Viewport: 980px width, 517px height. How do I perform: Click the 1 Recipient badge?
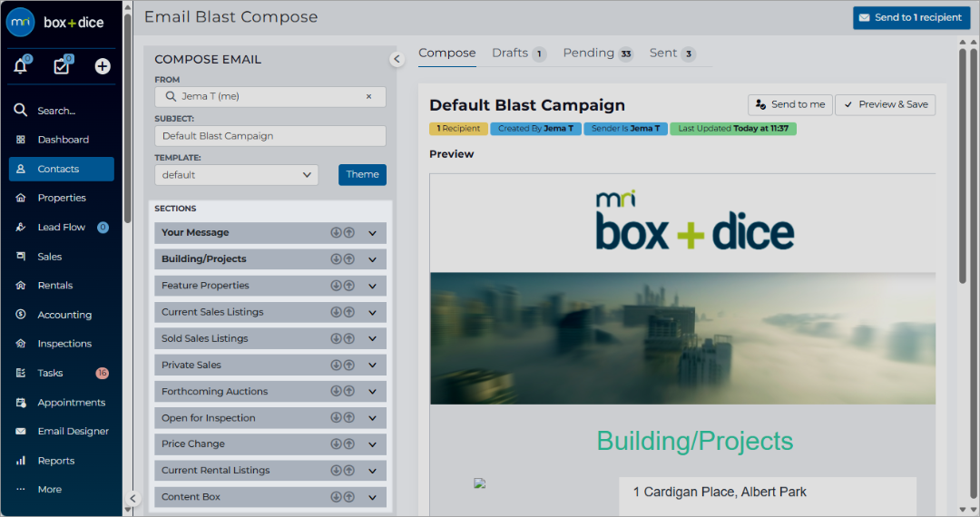459,129
